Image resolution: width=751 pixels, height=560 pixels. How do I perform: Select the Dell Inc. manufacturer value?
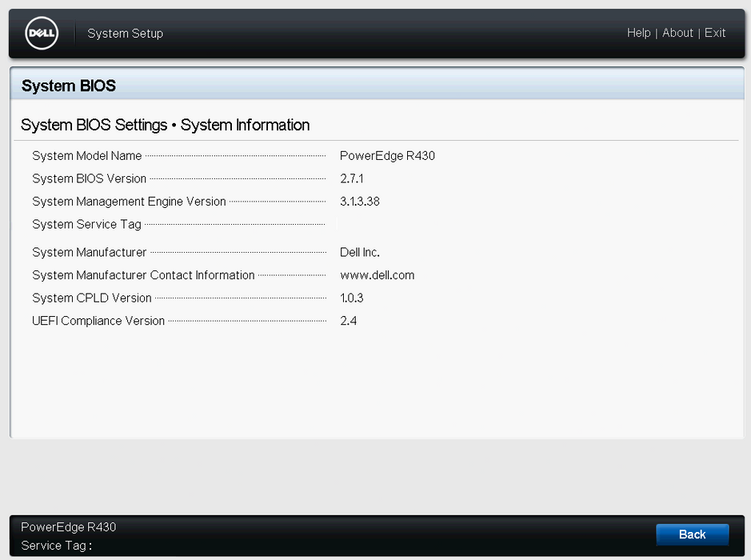coord(360,252)
